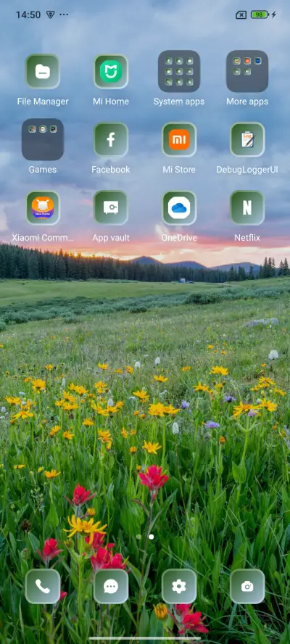Open the Phone dialer in the dock
This screenshot has width=290, height=644.
(x=43, y=587)
